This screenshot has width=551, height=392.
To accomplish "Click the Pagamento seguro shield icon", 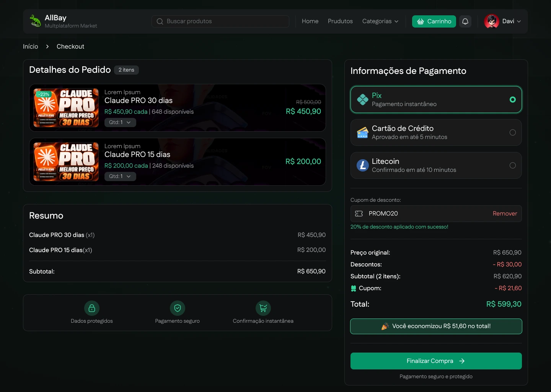I will (x=178, y=308).
